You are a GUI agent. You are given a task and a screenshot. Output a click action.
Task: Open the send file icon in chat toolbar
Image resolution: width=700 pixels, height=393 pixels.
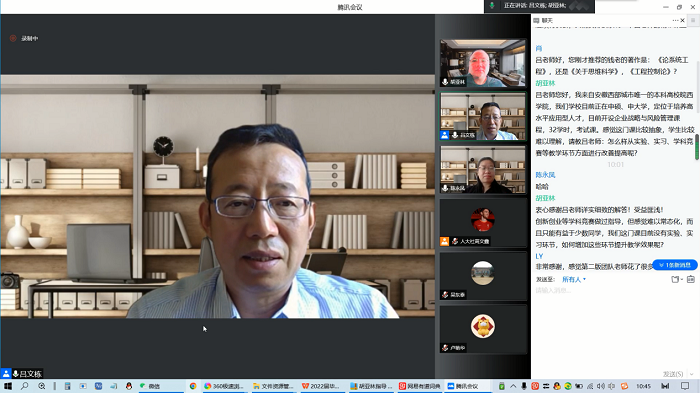(676, 280)
